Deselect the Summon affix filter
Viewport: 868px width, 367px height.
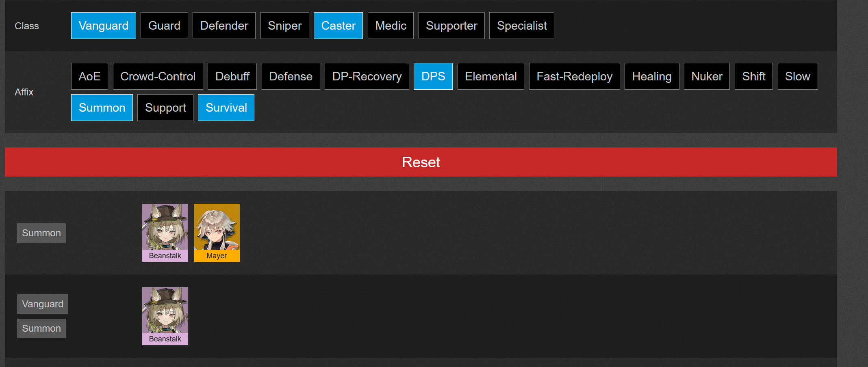tap(102, 108)
